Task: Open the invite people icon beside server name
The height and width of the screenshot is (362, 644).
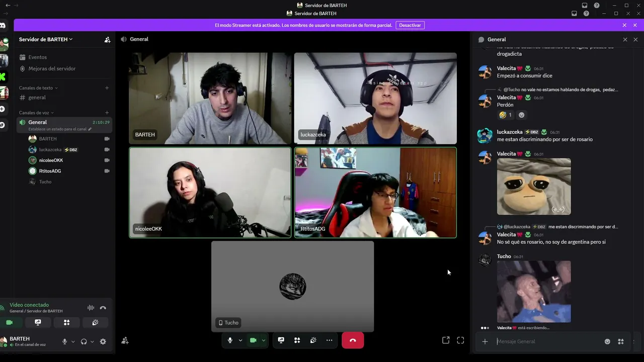Action: 107,40
